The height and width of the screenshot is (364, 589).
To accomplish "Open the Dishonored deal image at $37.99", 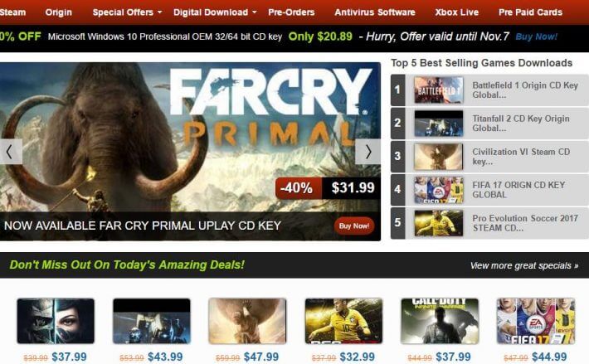I will [56, 321].
